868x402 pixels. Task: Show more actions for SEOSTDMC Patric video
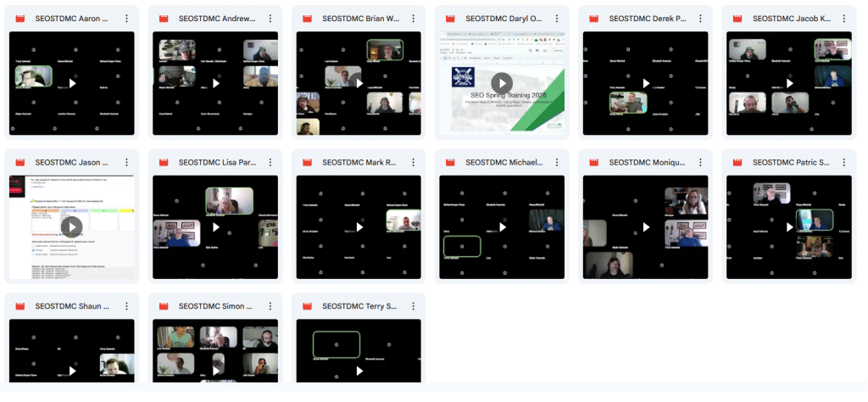[x=844, y=163]
